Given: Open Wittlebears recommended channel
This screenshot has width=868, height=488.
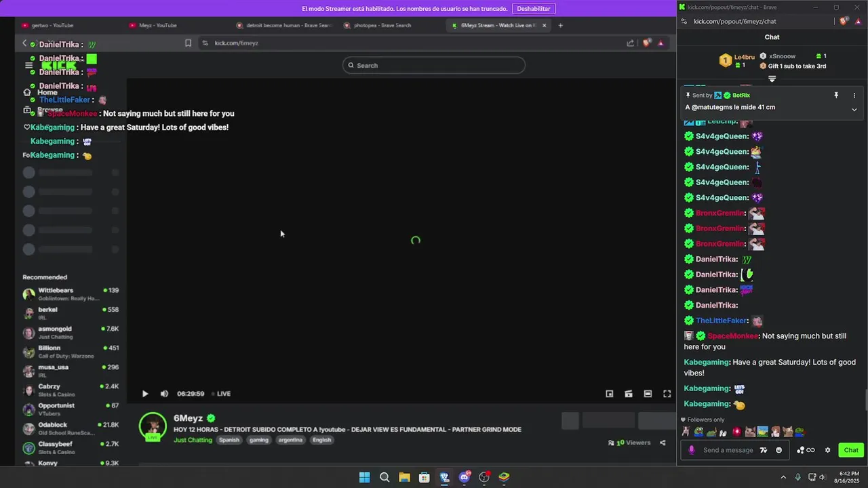Looking at the screenshot, I should point(71,293).
